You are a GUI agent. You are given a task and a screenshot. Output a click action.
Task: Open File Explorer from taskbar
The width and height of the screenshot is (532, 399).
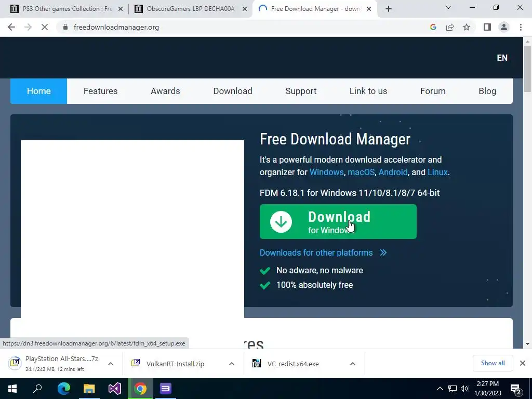[89, 389]
